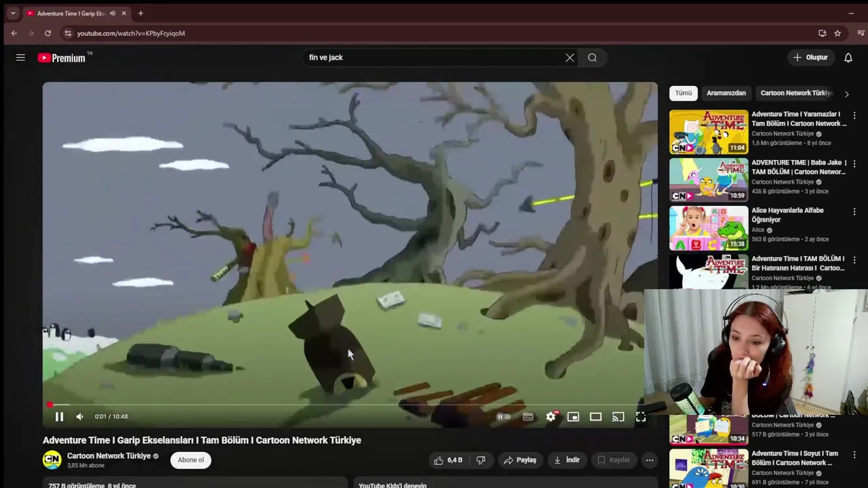Dislike the video
The width and height of the screenshot is (868, 488).
click(x=481, y=460)
